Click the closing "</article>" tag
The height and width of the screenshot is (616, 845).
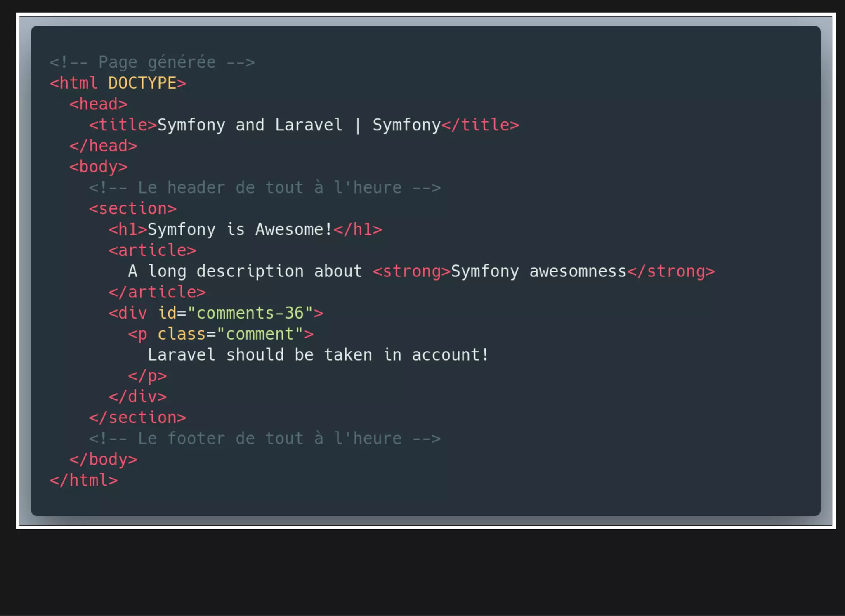pos(157,292)
